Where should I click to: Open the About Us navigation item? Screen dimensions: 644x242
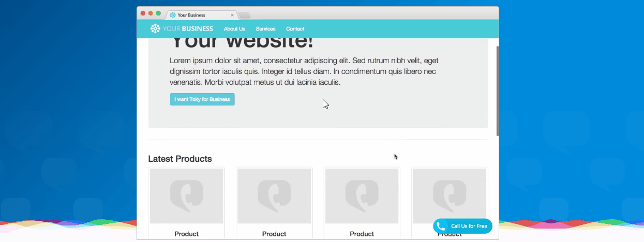[x=234, y=29]
